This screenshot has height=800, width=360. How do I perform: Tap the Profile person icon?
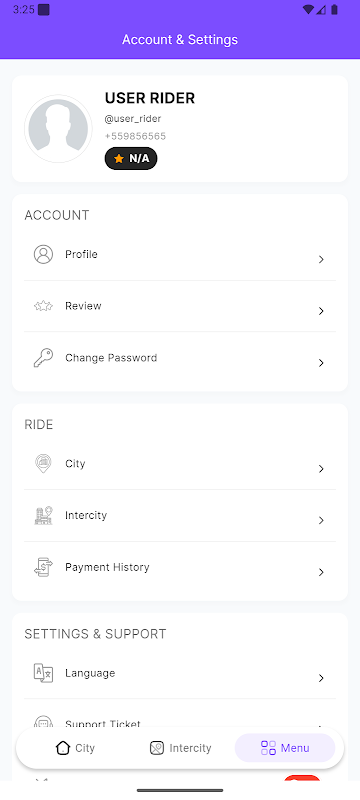click(x=43, y=254)
